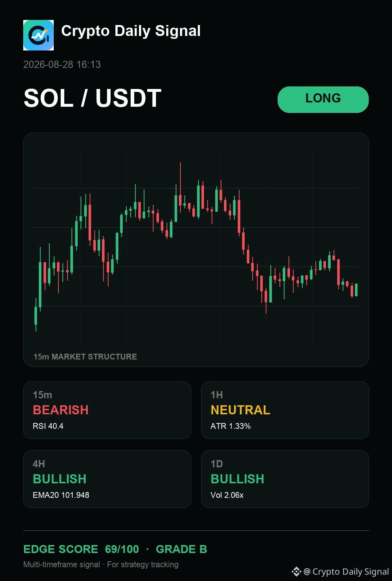Image resolution: width=392 pixels, height=581 pixels.
Task: Click the GRADE B label
Action: (181, 549)
